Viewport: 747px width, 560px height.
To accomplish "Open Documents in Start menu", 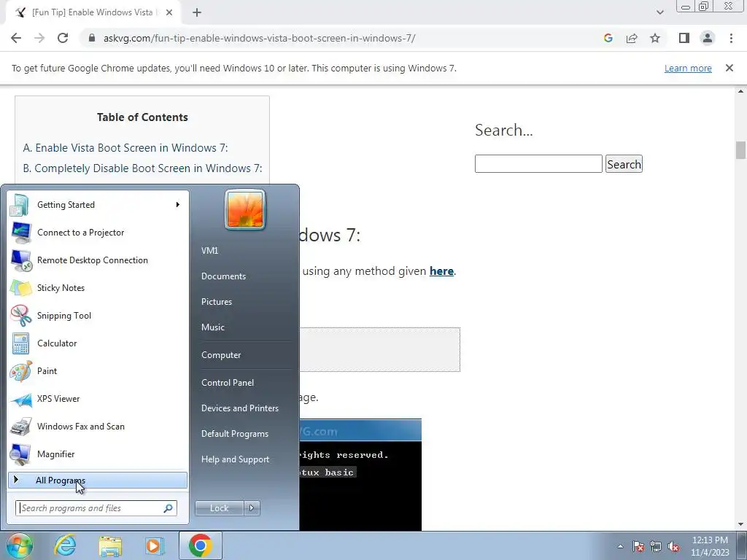I will click(x=223, y=276).
